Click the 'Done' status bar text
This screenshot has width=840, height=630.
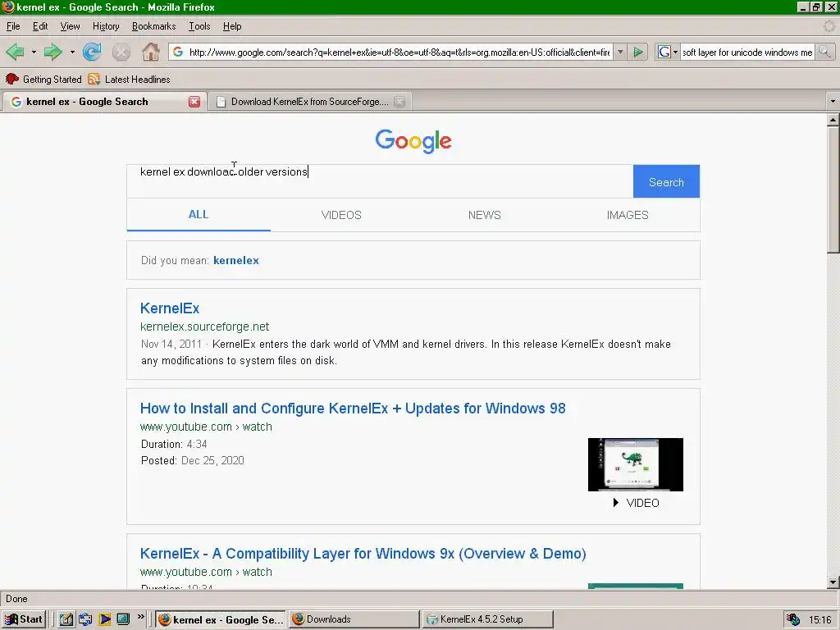16,599
